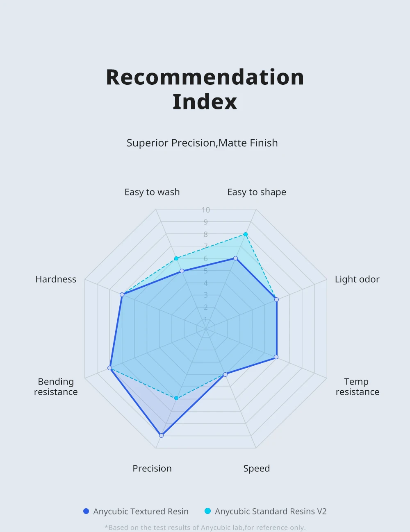Click the Recommendation Index heading

click(205, 89)
